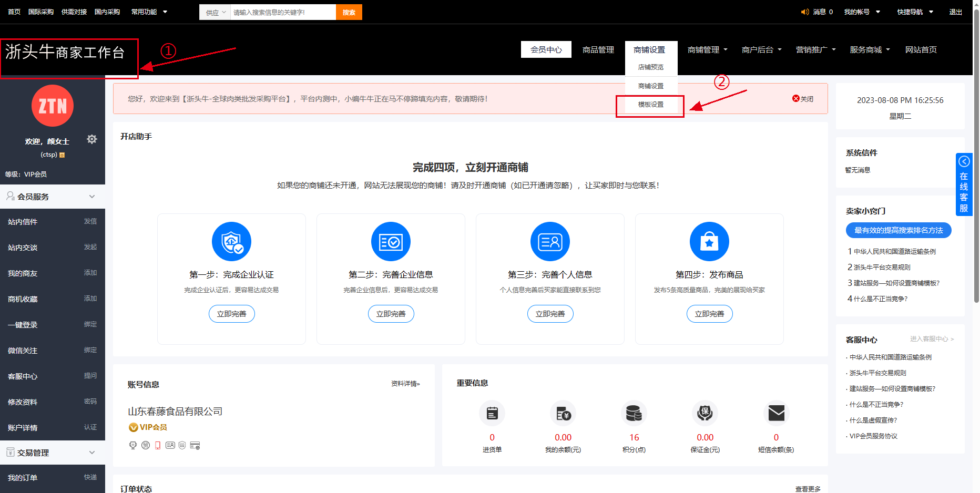980x493 pixels.
Task: Click the 短信余额 envelope icon
Action: point(776,414)
